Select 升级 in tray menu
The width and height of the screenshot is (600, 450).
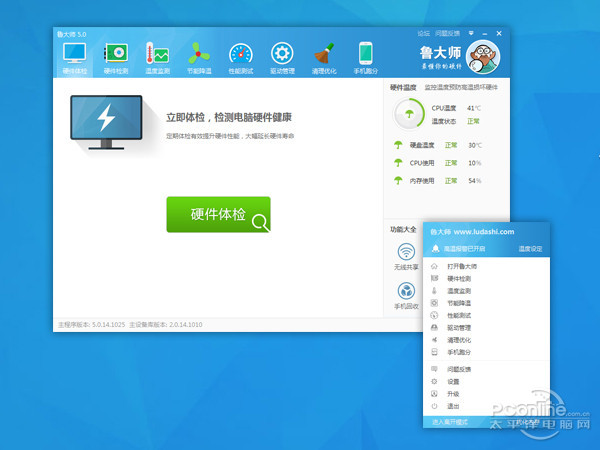click(453, 394)
